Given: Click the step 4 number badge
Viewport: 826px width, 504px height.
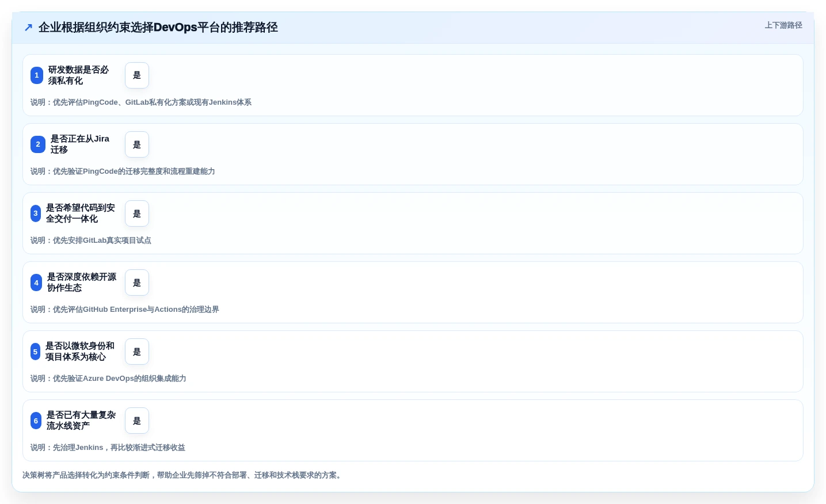Looking at the screenshot, I should click(36, 282).
